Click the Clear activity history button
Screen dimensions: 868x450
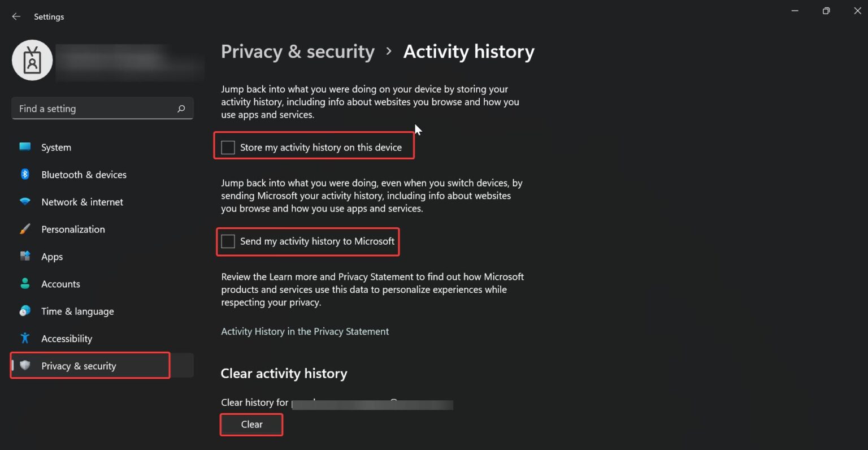pos(251,424)
